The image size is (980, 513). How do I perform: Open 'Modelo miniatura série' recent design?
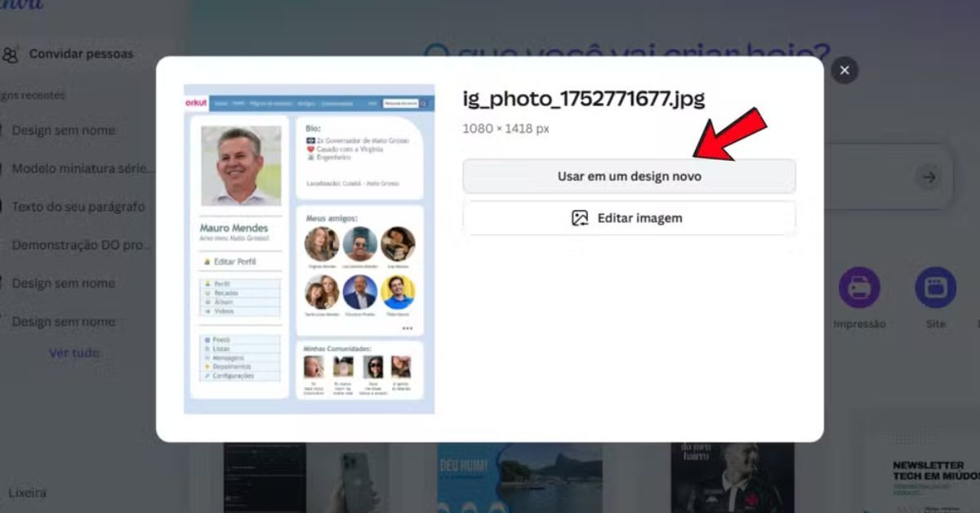click(82, 168)
